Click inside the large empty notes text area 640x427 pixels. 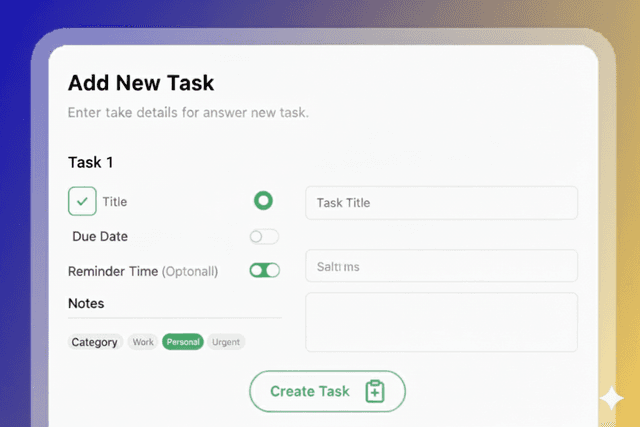tap(441, 322)
